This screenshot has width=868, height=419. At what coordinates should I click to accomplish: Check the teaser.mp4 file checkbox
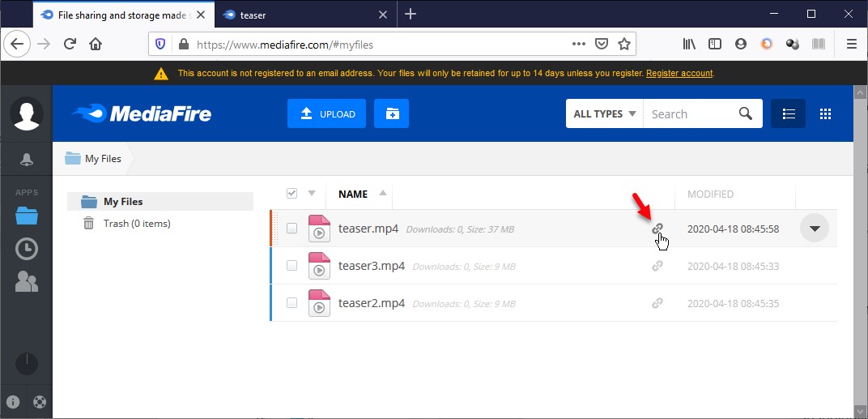click(291, 229)
